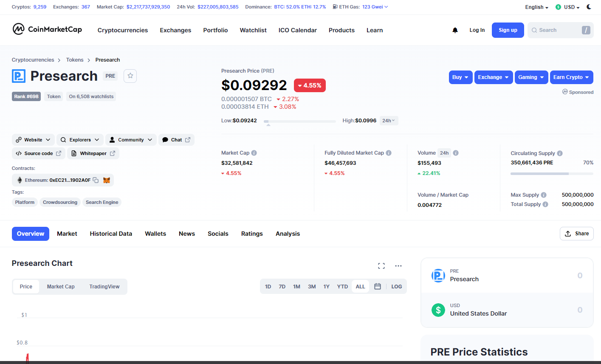Open the Exchanges nav menu
Viewport: 601px width, 364px height.
point(175,30)
